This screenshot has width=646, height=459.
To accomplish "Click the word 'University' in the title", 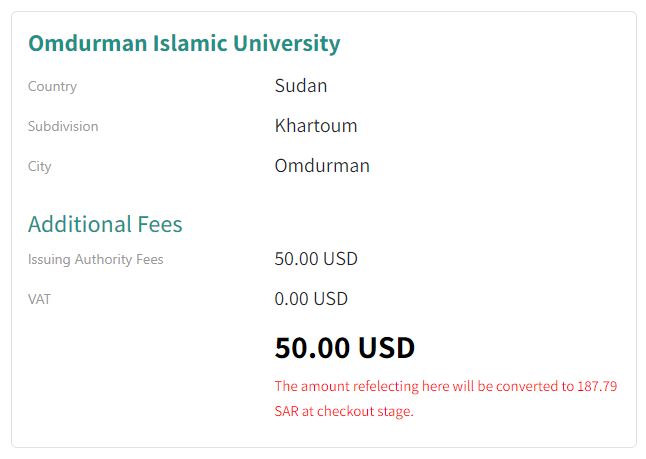I will pyautogui.click(x=286, y=43).
